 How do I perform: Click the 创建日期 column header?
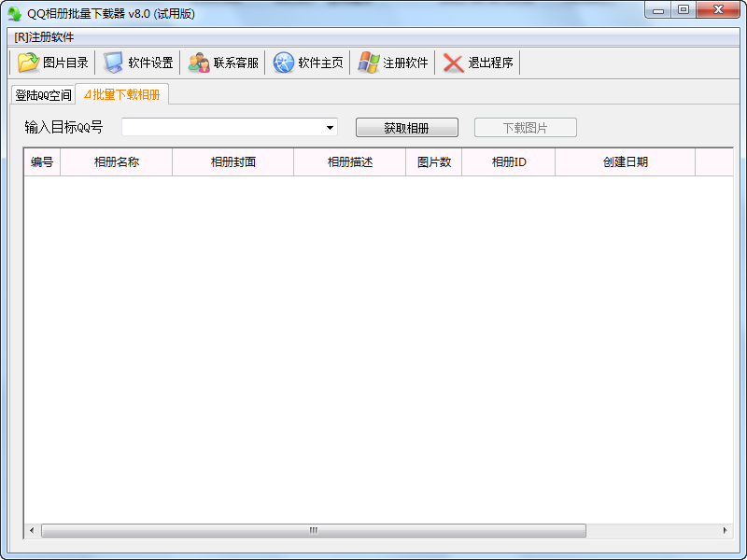point(625,161)
